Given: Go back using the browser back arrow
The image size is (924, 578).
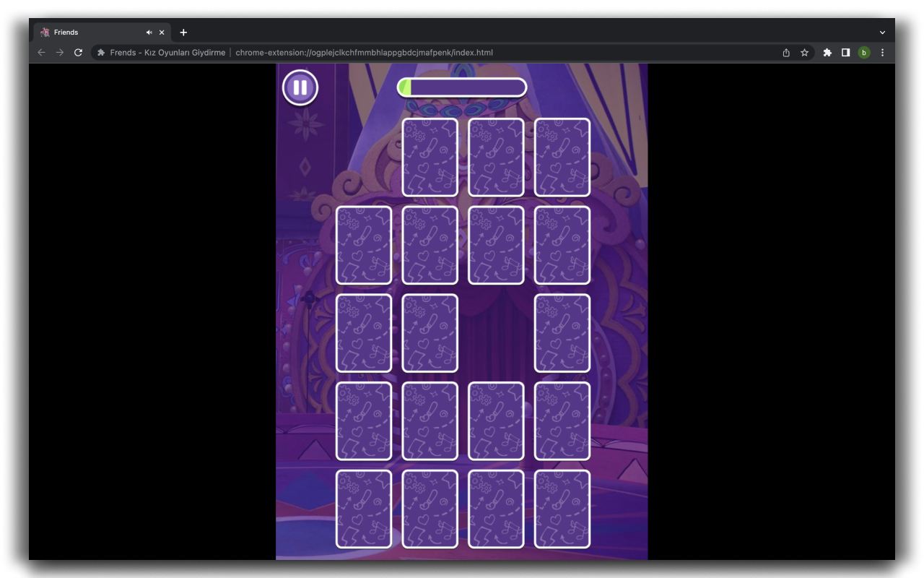Looking at the screenshot, I should pyautogui.click(x=41, y=53).
